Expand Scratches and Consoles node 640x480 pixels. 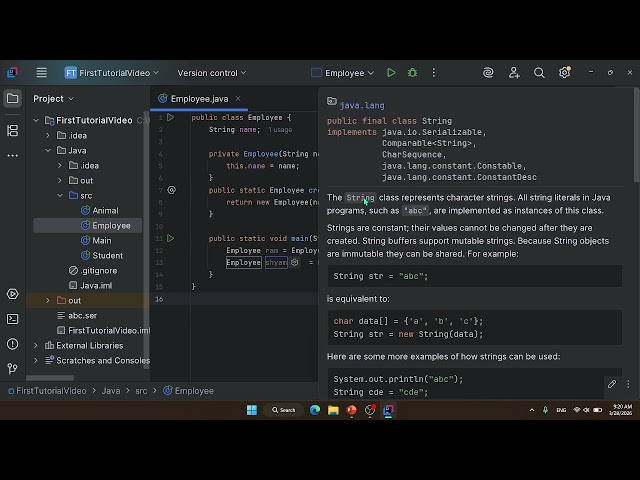tap(36, 360)
